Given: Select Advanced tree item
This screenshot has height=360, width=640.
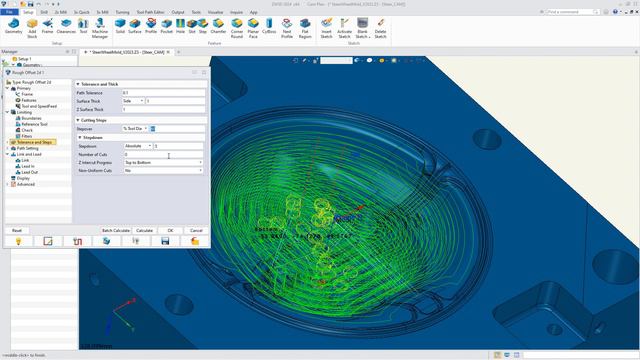Looking at the screenshot, I should click(x=26, y=184).
